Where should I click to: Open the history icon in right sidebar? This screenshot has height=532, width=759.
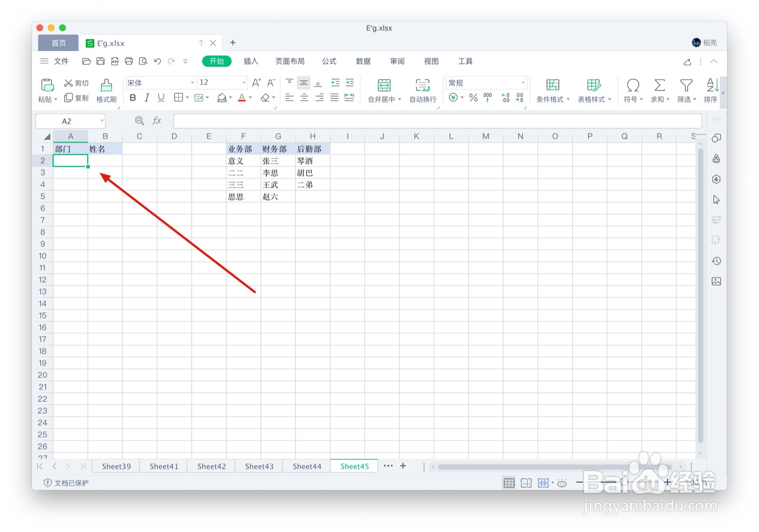point(716,261)
